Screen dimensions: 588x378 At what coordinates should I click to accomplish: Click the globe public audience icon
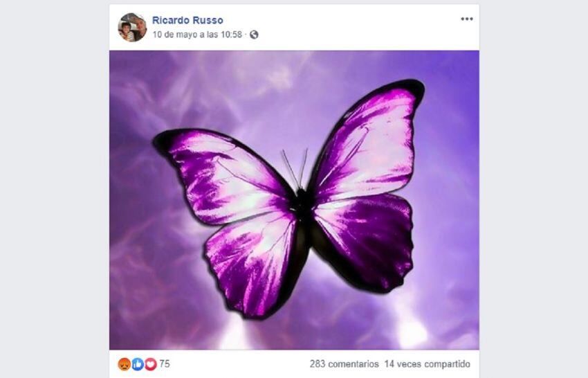(254, 35)
